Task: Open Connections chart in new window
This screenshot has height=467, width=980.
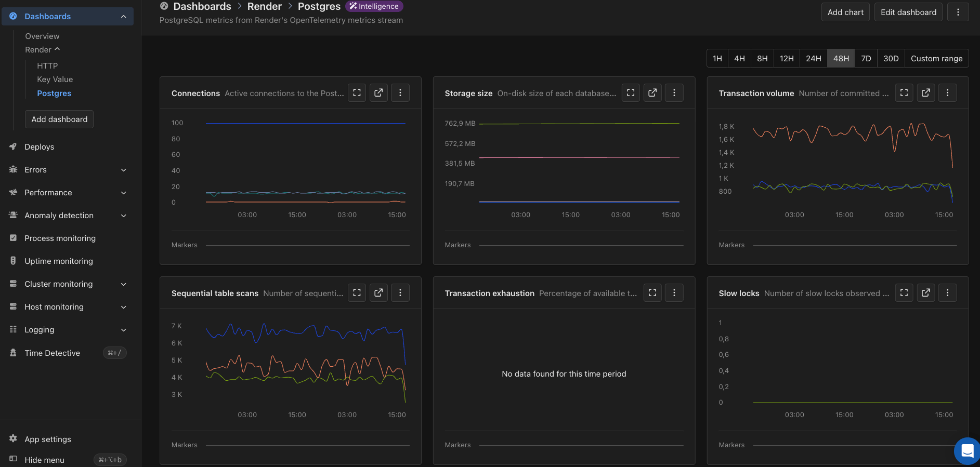Action: 378,92
